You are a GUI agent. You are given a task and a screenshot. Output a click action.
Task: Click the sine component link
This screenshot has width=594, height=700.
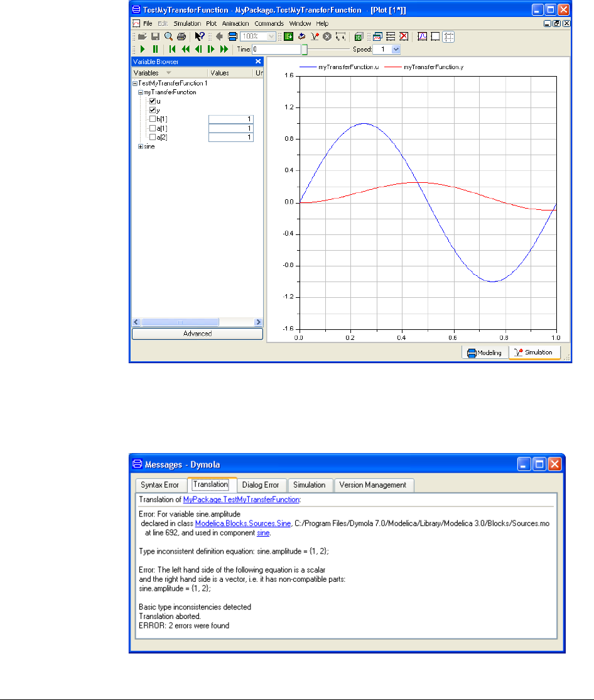(263, 533)
